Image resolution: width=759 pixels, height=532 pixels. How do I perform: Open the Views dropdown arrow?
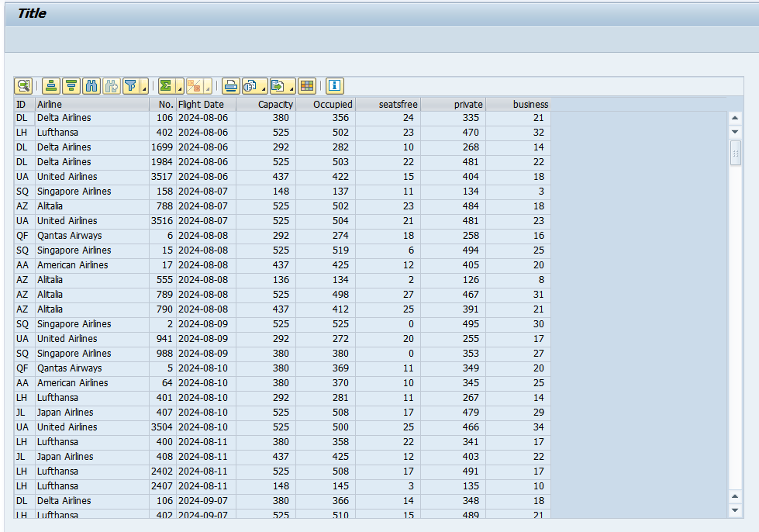(x=264, y=86)
